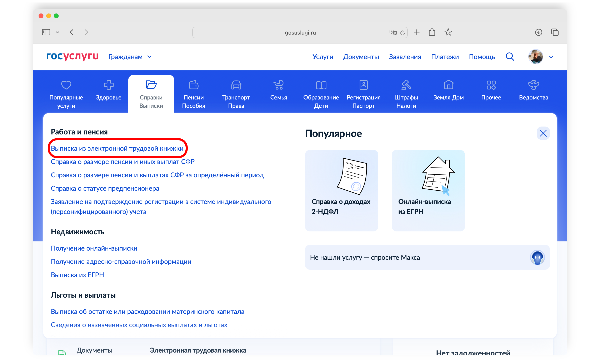Close the Справки Выписки panel

point(543,133)
